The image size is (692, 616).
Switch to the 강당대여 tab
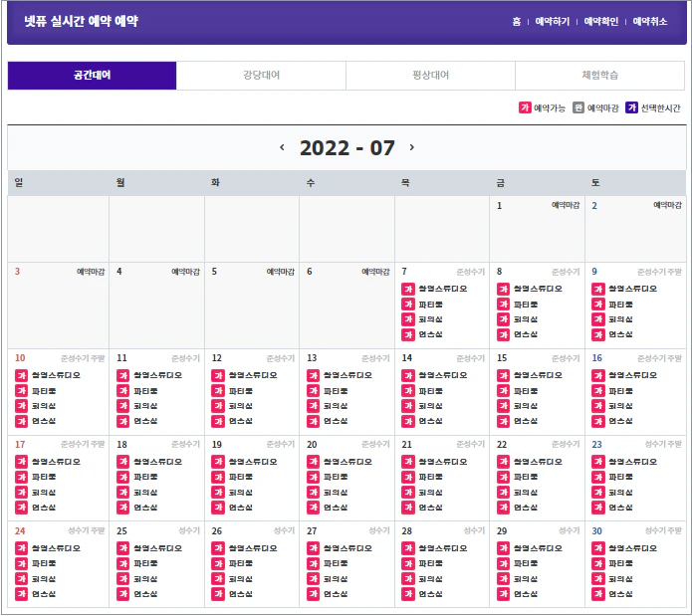point(261,76)
